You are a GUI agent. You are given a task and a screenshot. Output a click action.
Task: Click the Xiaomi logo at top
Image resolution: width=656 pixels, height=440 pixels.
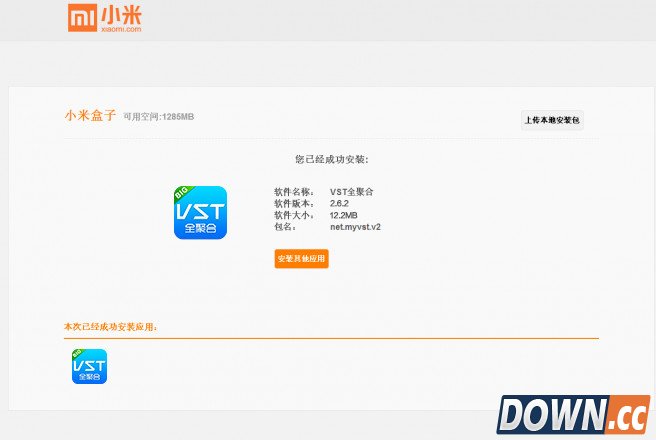pos(105,18)
